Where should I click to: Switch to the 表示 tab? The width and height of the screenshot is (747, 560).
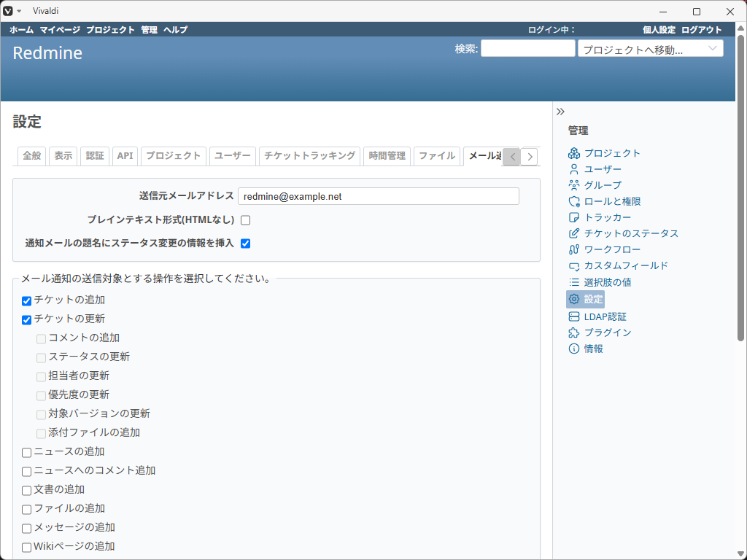[63, 156]
